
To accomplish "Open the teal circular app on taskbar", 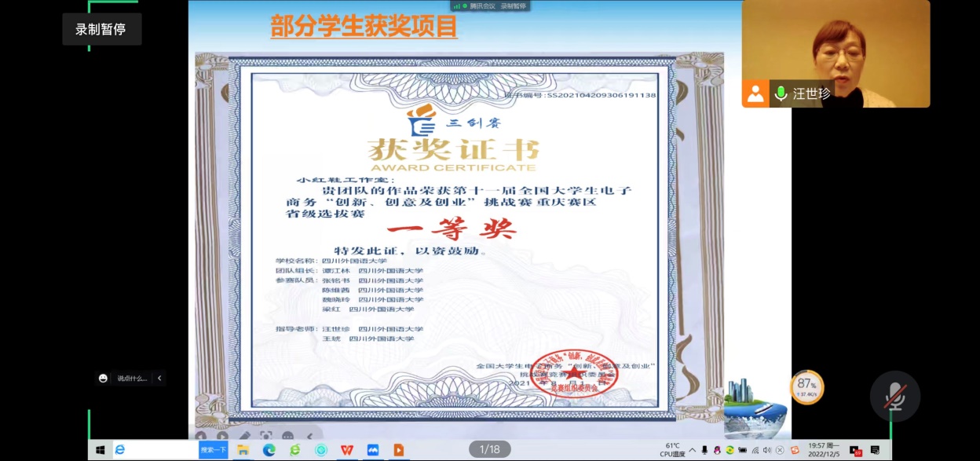I will pyautogui.click(x=321, y=450).
